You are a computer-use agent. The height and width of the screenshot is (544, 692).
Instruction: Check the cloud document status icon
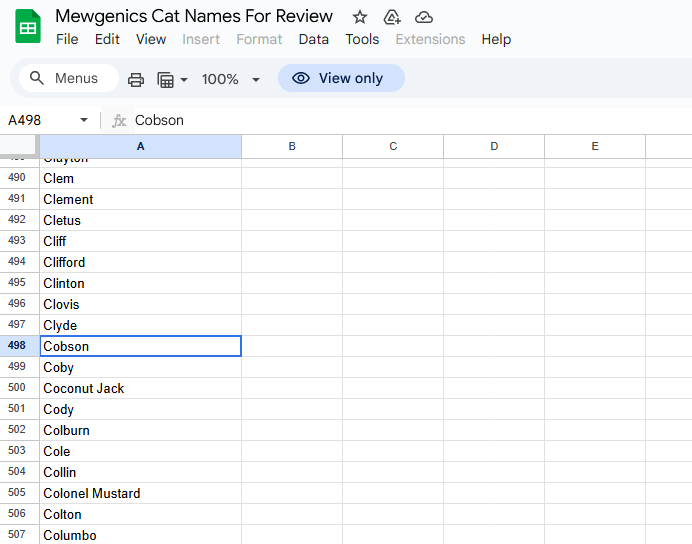424,17
